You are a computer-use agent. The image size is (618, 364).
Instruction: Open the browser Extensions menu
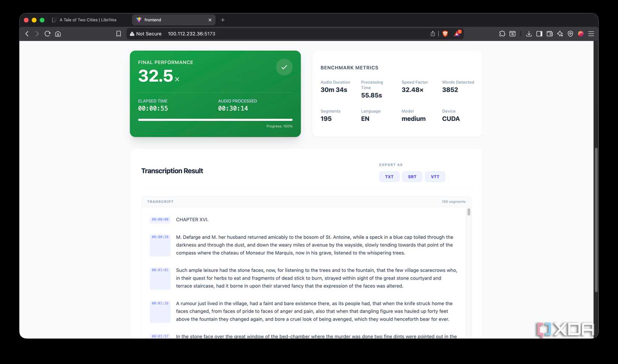(502, 34)
